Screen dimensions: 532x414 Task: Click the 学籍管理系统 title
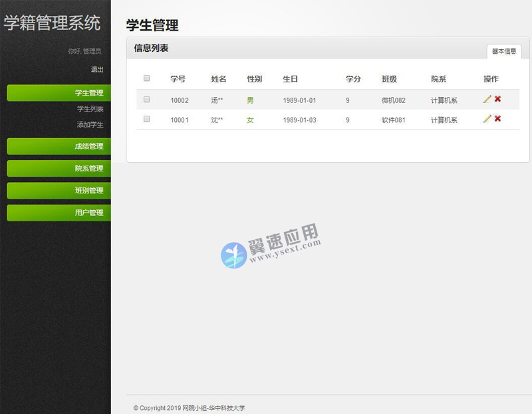(x=52, y=23)
